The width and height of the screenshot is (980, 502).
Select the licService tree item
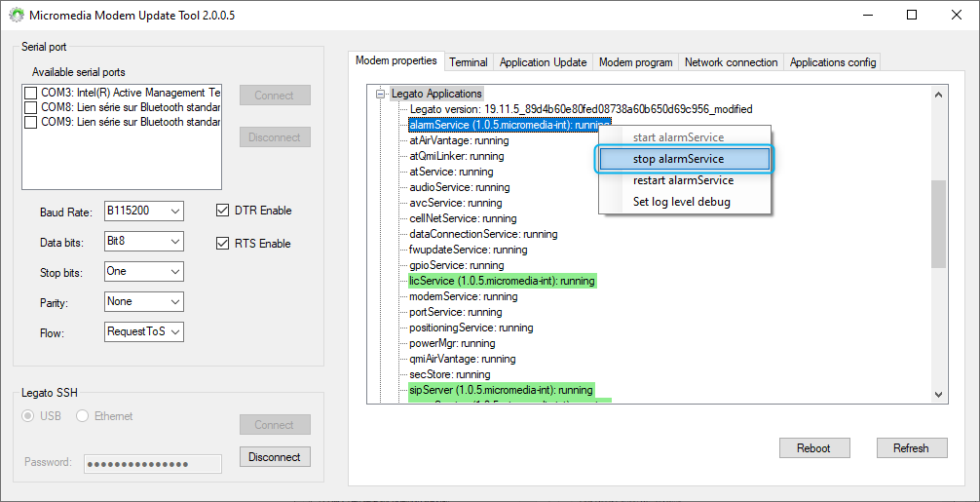coord(501,281)
